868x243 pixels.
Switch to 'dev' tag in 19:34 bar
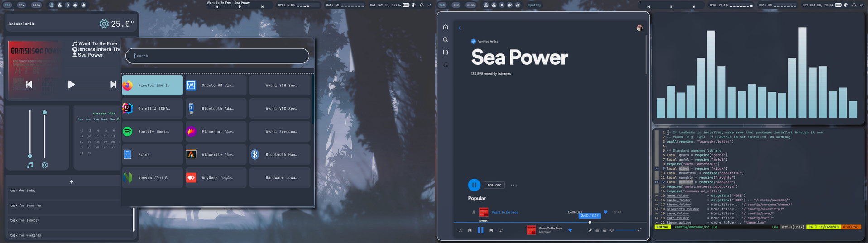point(21,5)
